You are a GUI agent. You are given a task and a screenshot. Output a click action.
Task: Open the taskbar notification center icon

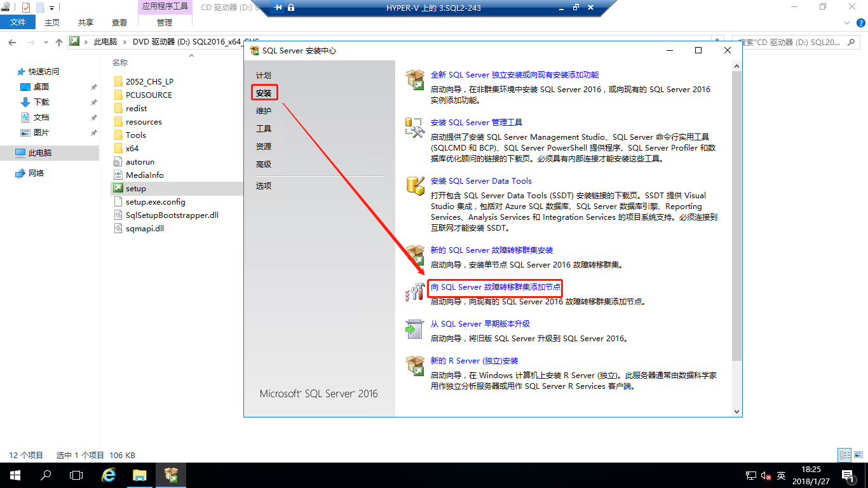[x=848, y=475]
